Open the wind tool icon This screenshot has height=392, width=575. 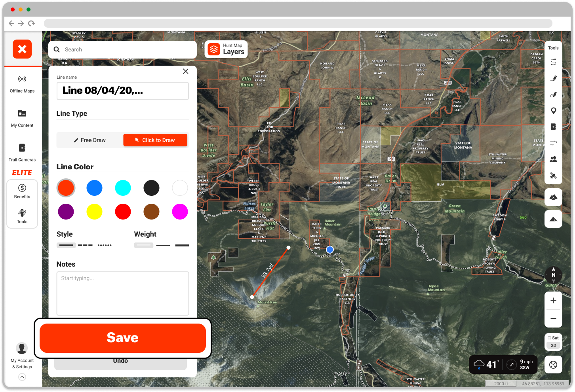pyautogui.click(x=553, y=143)
